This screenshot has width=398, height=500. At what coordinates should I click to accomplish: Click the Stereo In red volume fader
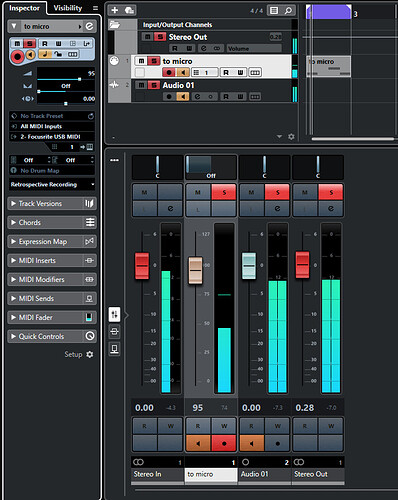point(142,266)
